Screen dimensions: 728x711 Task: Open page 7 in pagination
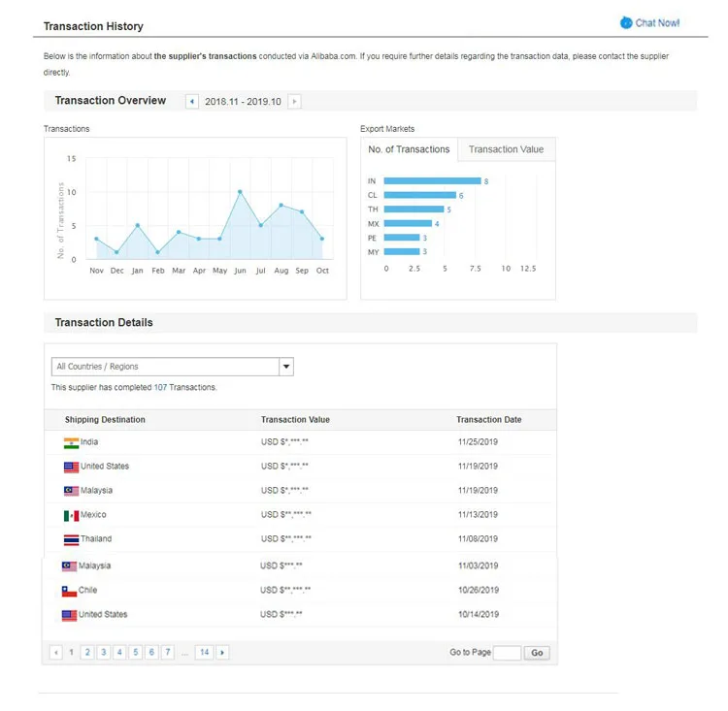click(168, 653)
